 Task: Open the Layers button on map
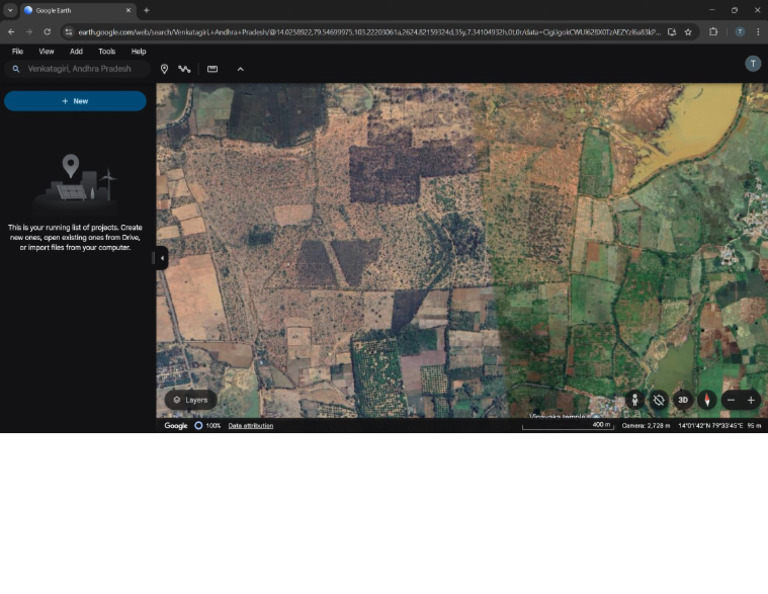tap(190, 400)
